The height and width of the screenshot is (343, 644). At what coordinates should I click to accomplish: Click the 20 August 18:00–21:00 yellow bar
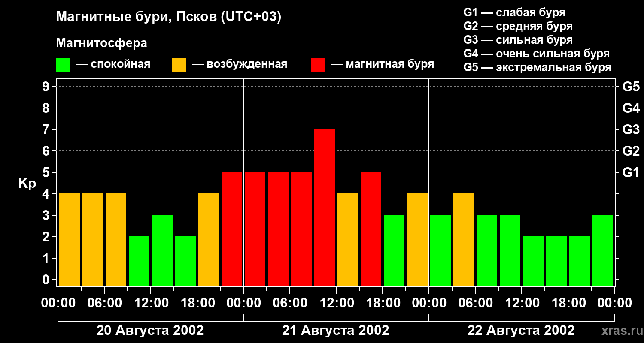click(209, 240)
